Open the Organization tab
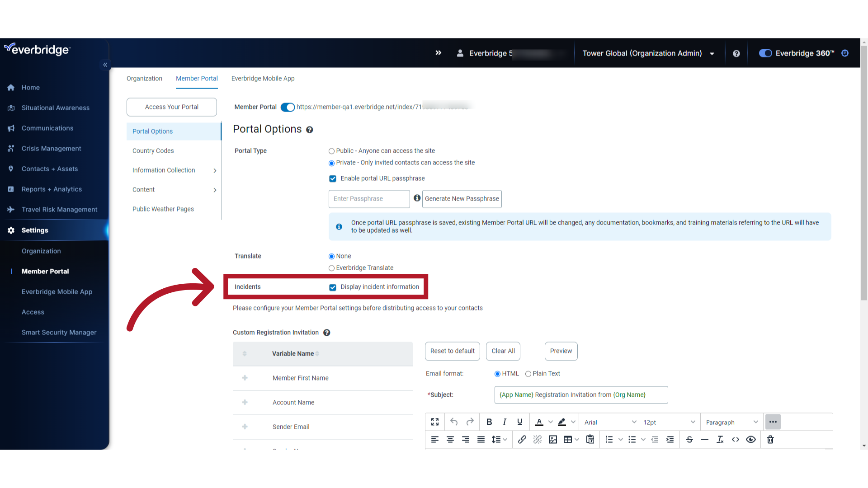Image resolution: width=868 pixels, height=488 pixels. tap(144, 78)
